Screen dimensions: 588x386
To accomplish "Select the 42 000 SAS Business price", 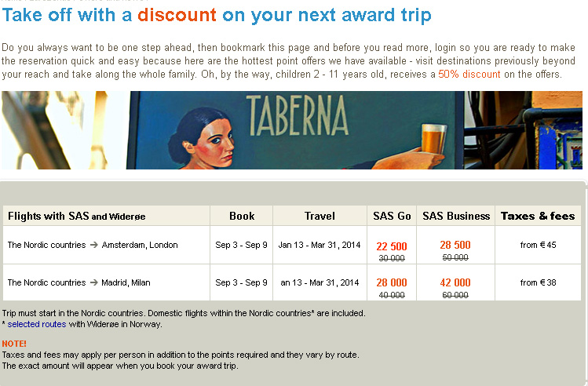I will pos(455,283).
